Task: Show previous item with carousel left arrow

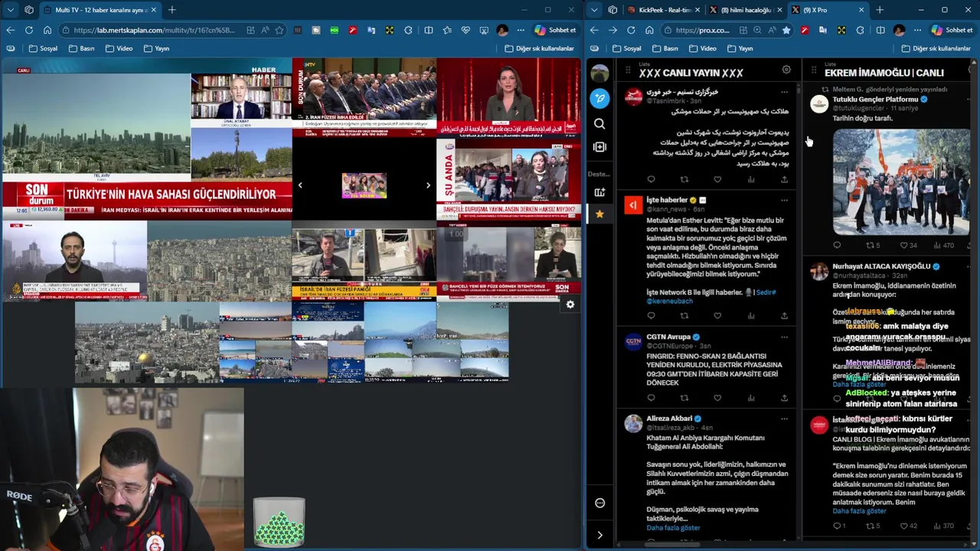Action: point(300,185)
